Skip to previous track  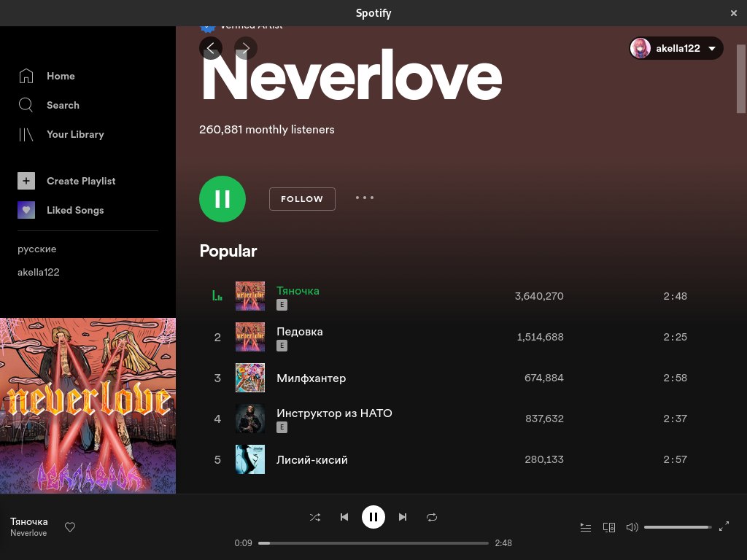click(x=344, y=517)
